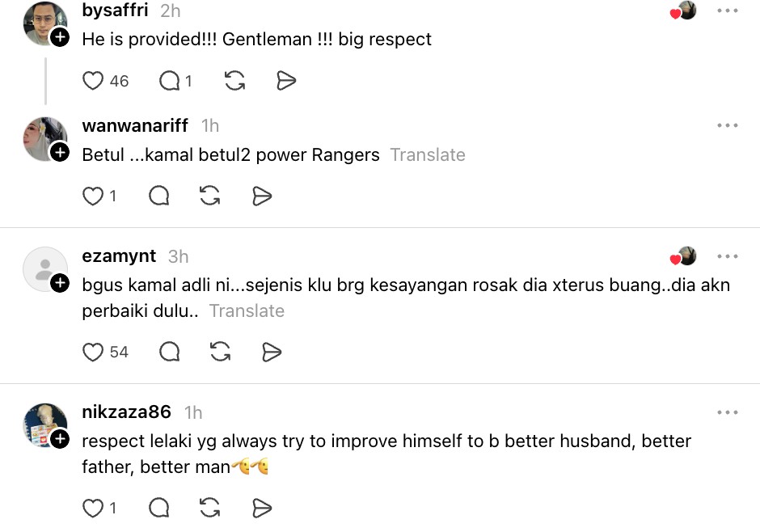Reply to nikzaza86's comment
The height and width of the screenshot is (532, 760).
159,508
